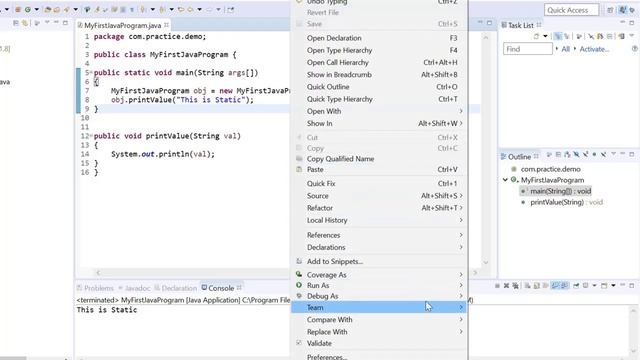Collapse MyFirstJavaProgram node in Outline
Viewport: 640px width, 360px height.
tap(505, 180)
